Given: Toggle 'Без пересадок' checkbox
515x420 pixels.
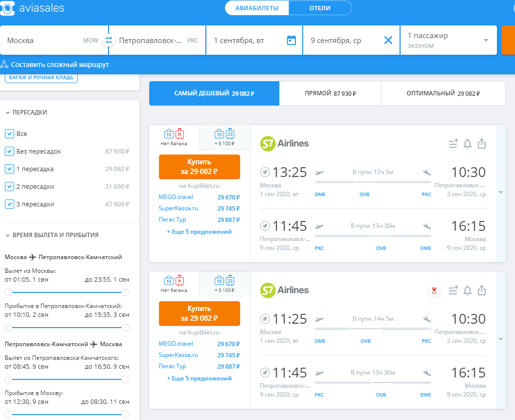Looking at the screenshot, I should [x=9, y=152].
